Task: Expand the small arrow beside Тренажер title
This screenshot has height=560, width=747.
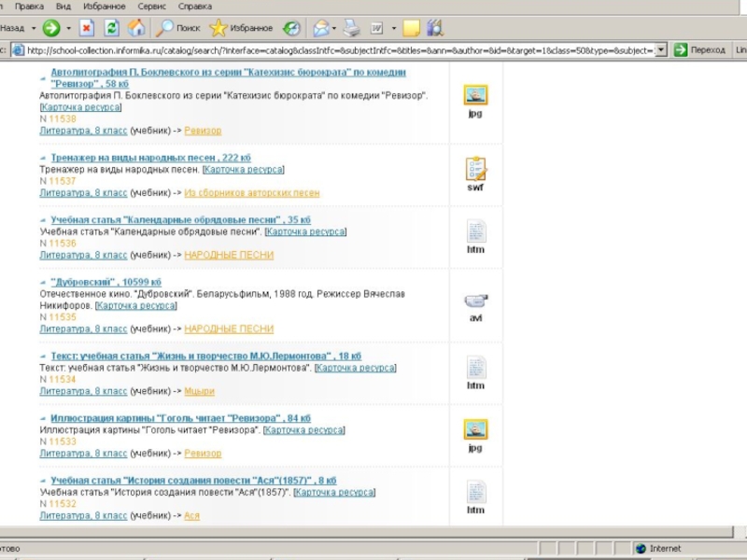Action: coord(43,159)
